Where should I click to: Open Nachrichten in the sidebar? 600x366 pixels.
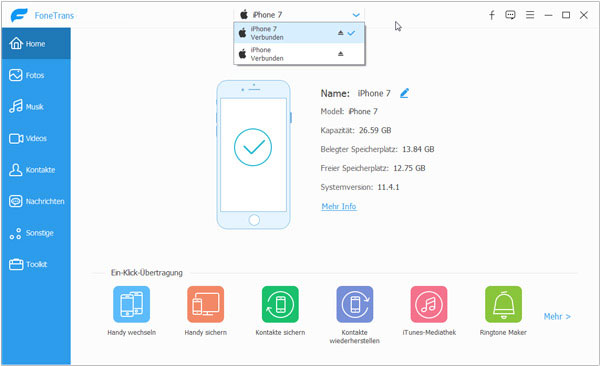tap(36, 201)
